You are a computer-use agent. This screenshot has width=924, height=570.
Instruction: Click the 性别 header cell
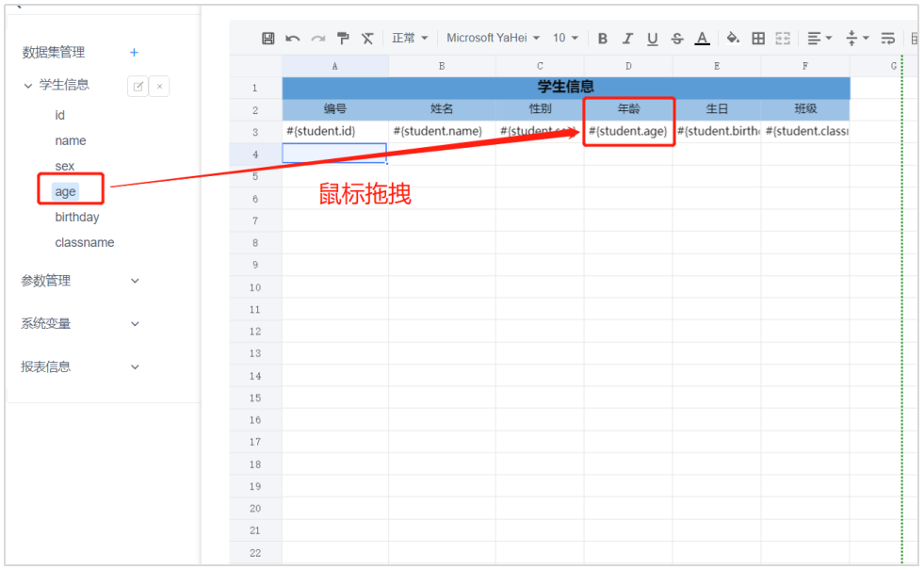(540, 109)
